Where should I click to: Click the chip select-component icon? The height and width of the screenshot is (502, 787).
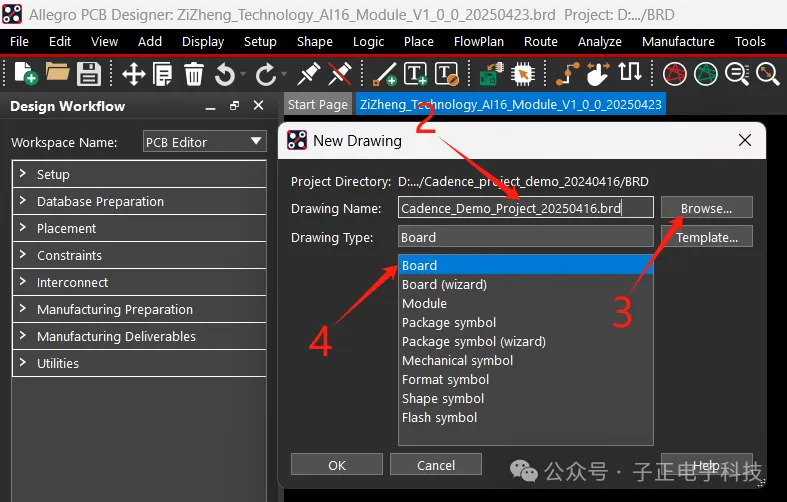tap(522, 74)
